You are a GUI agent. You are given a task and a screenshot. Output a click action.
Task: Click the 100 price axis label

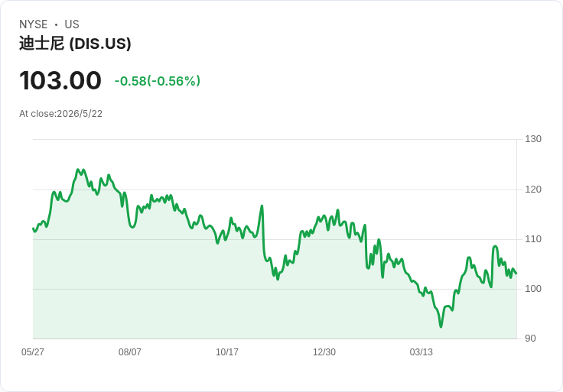point(533,289)
